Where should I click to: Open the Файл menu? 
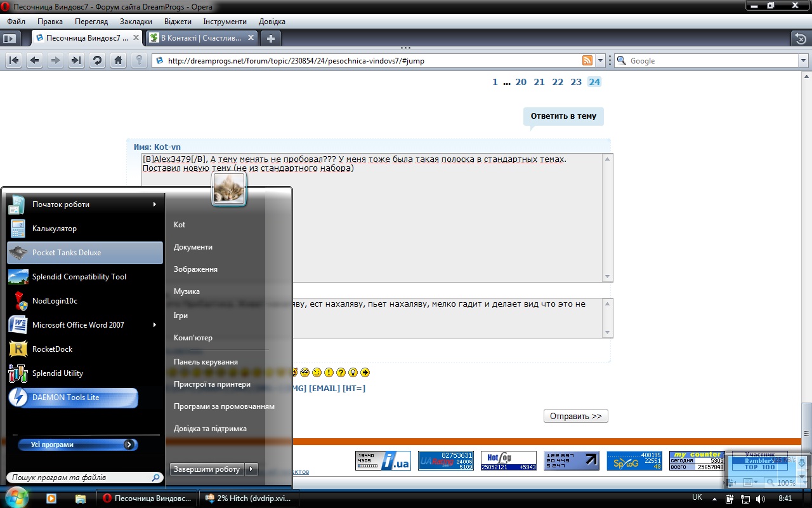[16, 22]
